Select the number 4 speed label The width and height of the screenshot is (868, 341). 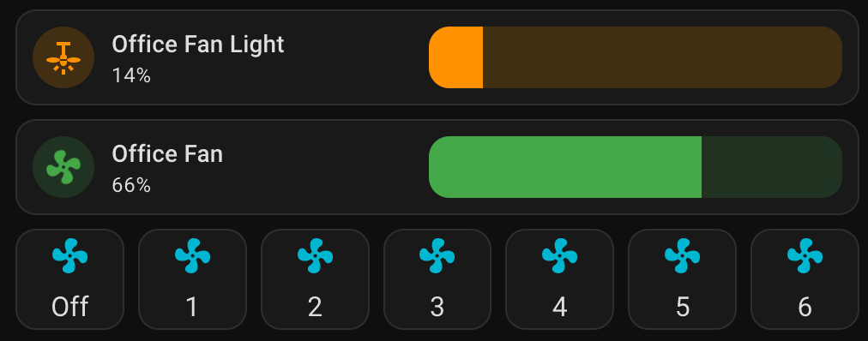tap(560, 307)
